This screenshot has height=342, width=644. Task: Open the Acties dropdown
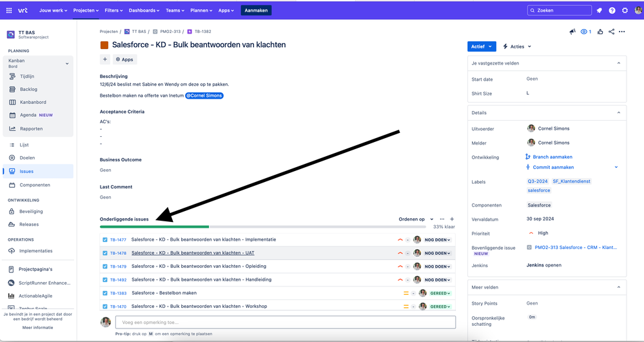point(516,46)
